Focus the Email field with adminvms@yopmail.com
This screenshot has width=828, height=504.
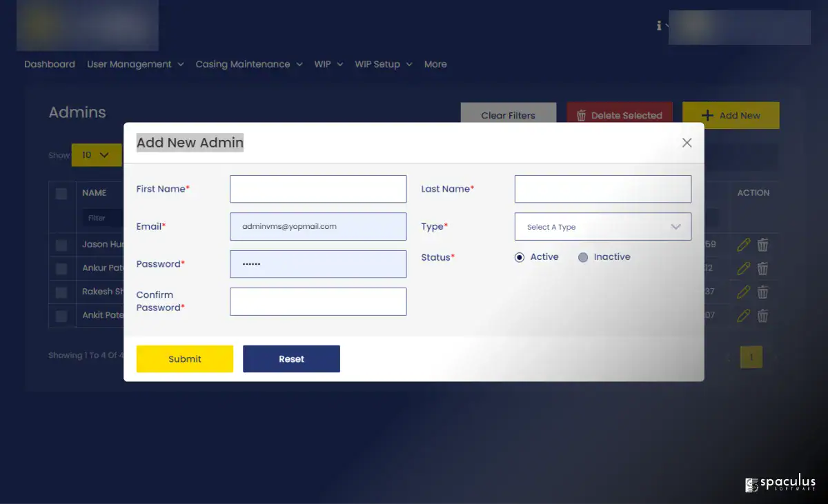tap(318, 226)
